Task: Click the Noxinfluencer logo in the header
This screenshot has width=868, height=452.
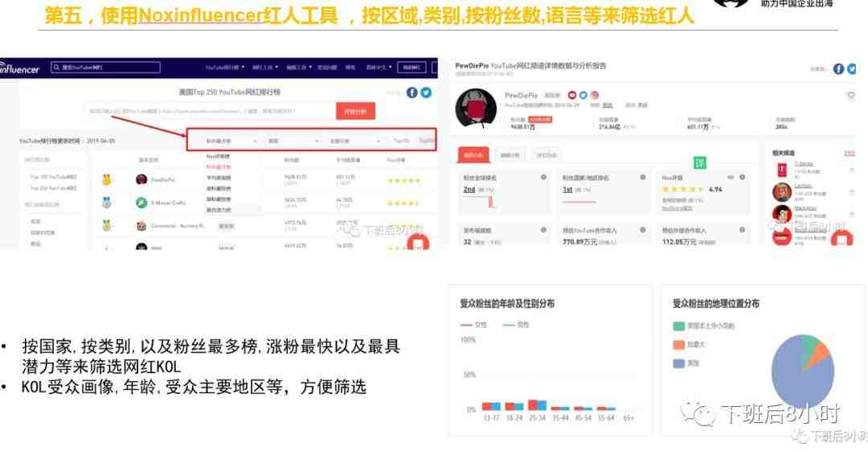Action: point(20,68)
